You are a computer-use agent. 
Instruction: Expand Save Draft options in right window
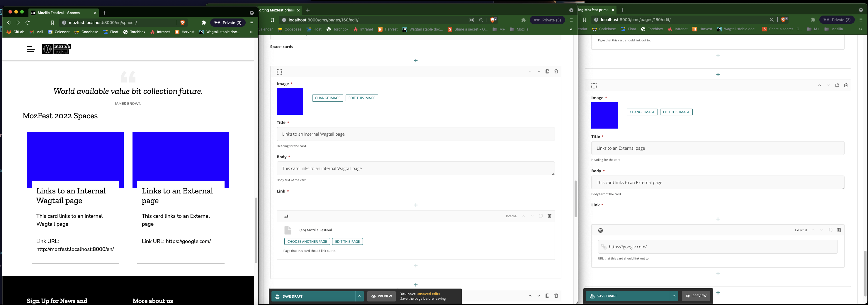point(674,296)
